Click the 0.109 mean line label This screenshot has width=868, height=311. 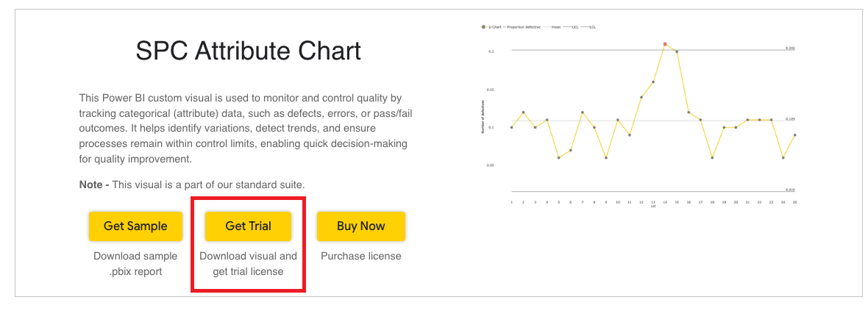point(790,118)
